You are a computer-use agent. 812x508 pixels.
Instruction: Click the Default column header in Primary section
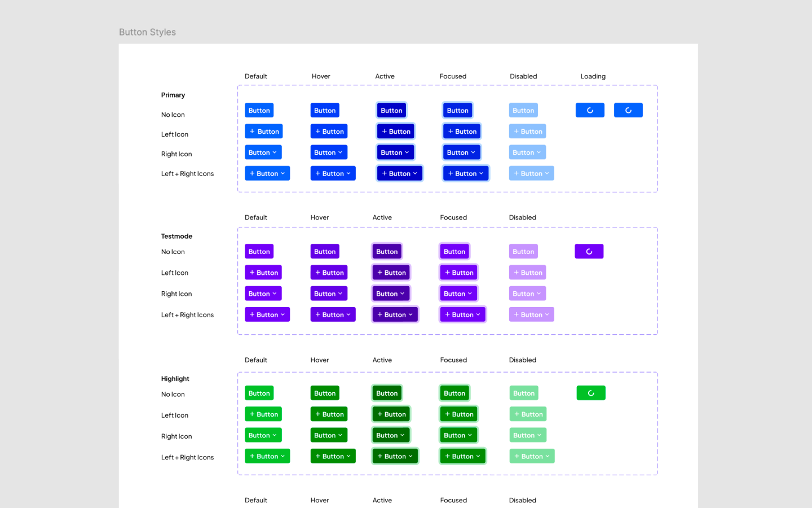[x=256, y=76]
